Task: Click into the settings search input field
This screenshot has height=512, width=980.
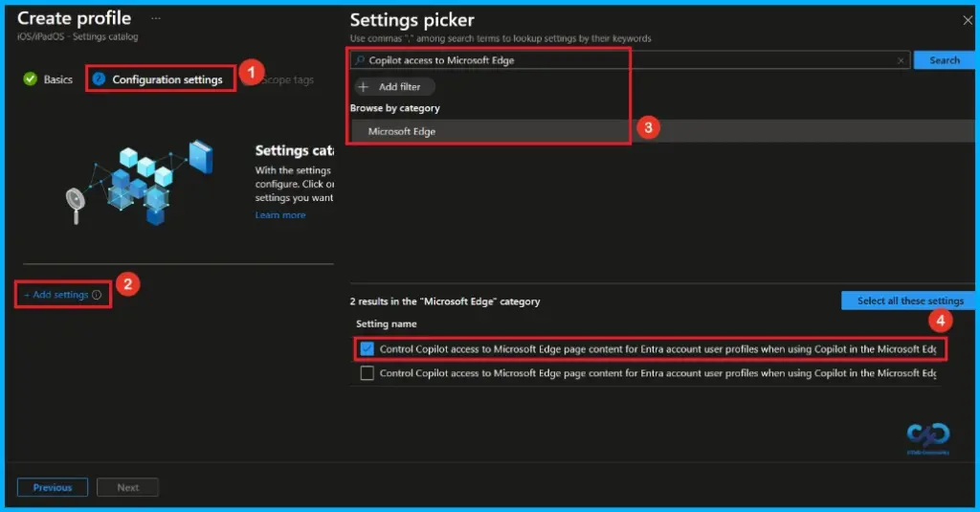Action: point(630,60)
